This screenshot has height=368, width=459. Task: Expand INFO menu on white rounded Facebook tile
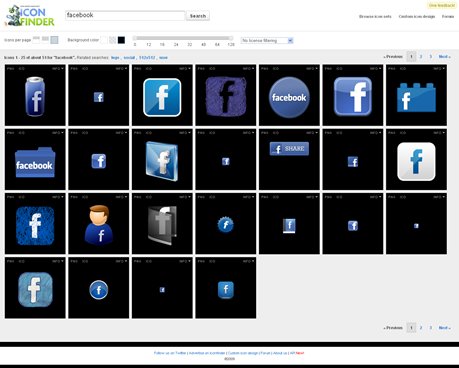(x=439, y=133)
